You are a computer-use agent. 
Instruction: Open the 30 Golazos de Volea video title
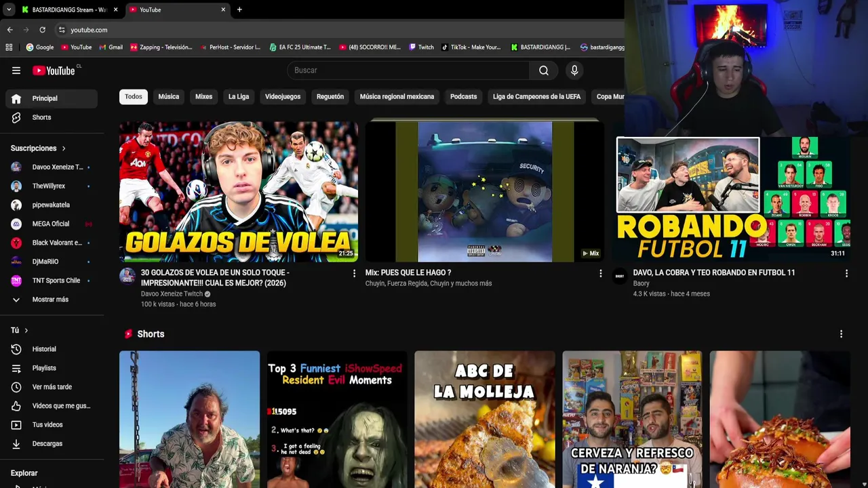pos(215,278)
